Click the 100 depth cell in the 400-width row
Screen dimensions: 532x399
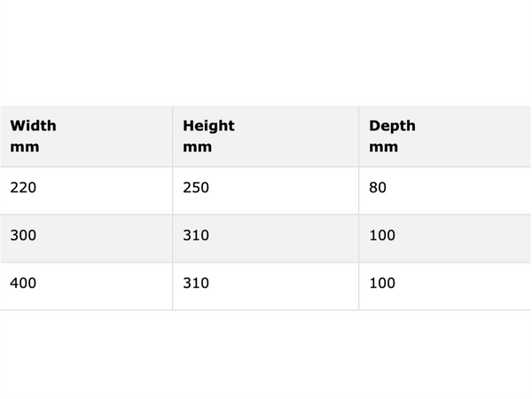[445, 286]
